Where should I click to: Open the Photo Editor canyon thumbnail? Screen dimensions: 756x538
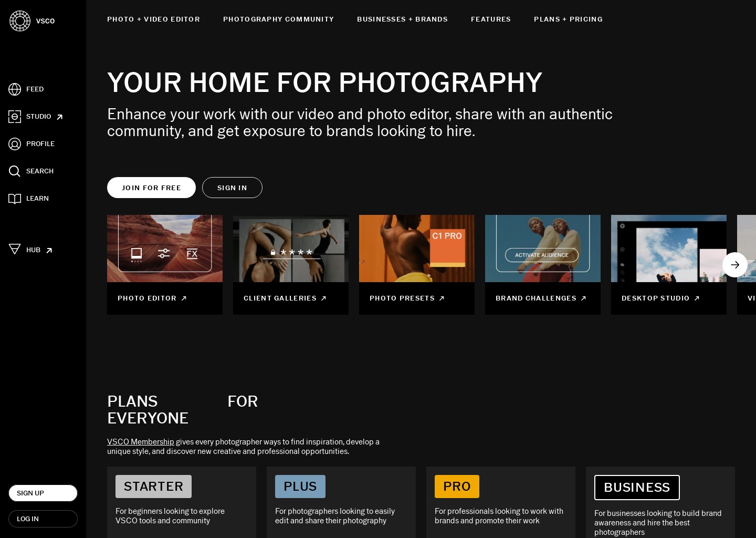click(x=165, y=249)
